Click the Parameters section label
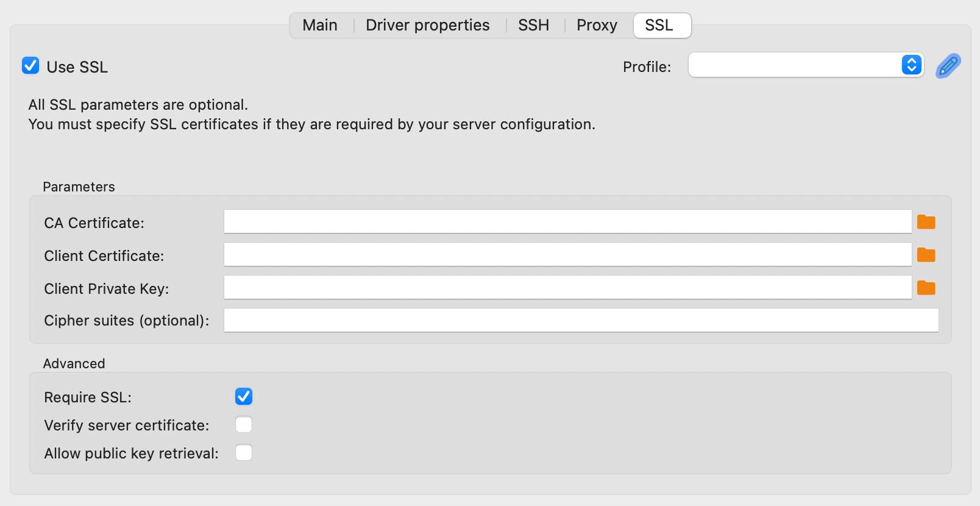The height and width of the screenshot is (506, 980). point(79,187)
